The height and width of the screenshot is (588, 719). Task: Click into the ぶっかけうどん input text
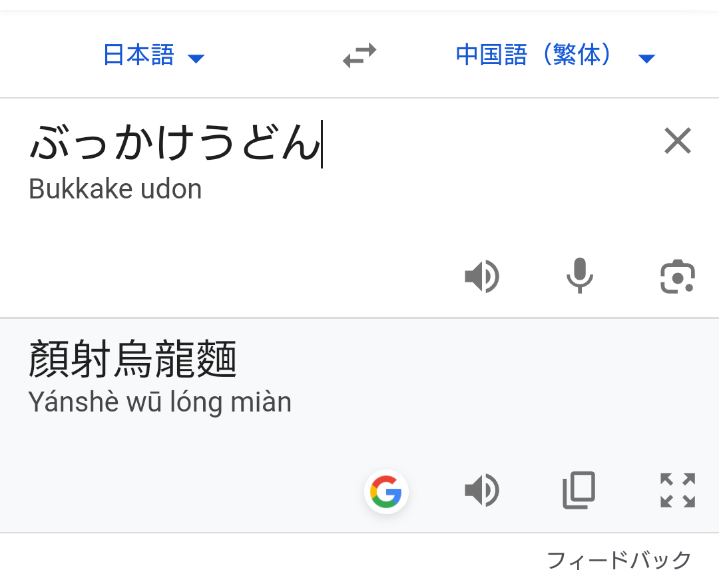(x=174, y=144)
